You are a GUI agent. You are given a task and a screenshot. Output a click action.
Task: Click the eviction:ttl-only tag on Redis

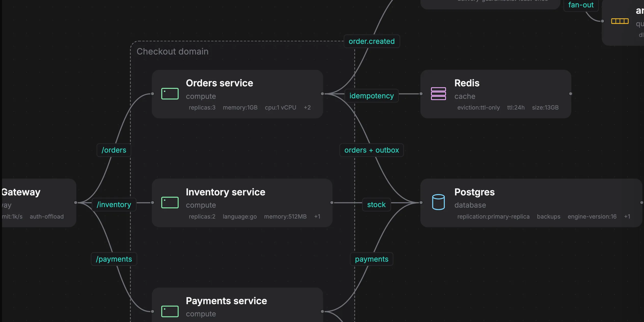(x=478, y=108)
